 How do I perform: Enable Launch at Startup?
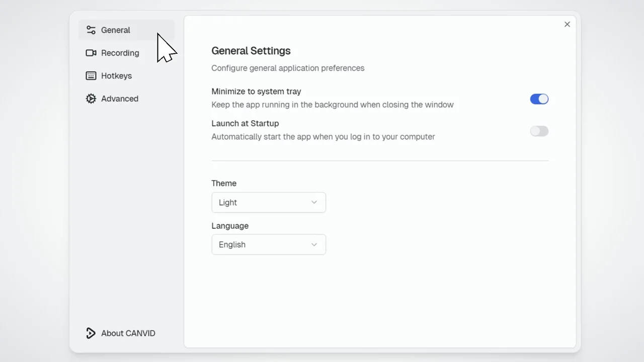pos(539,131)
